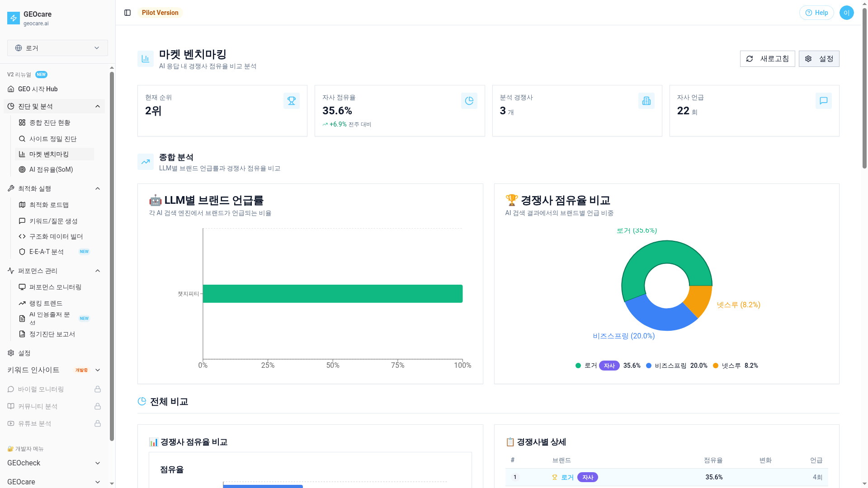This screenshot has width=868, height=488.
Task: Click the pie chart icon on 자사 점유율 card
Action: pyautogui.click(x=469, y=101)
